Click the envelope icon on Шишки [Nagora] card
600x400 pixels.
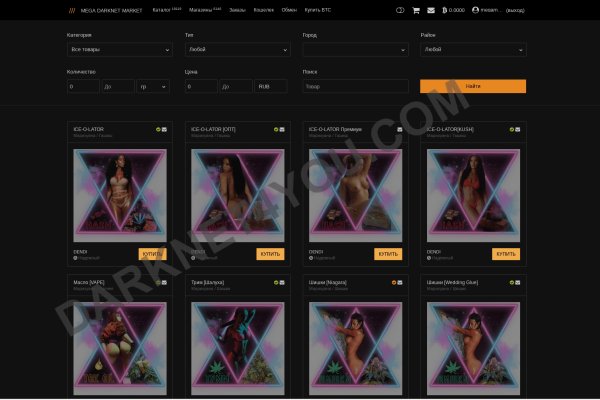click(x=399, y=282)
